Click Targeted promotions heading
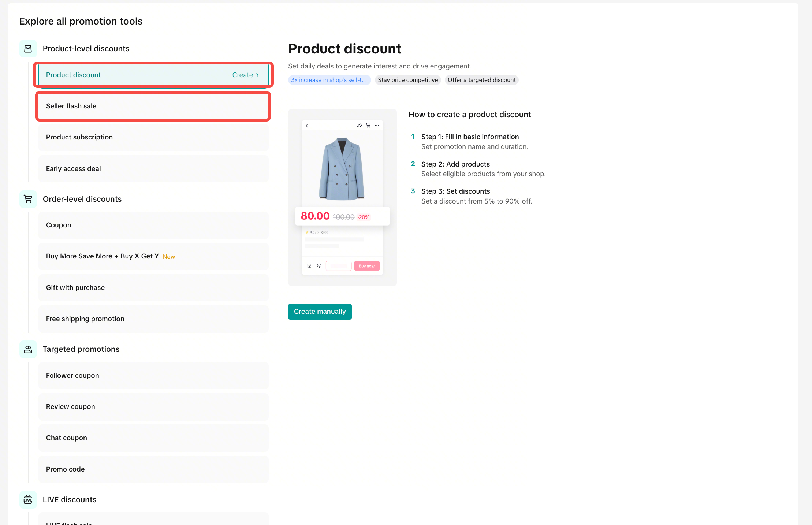The width and height of the screenshot is (812, 525). coord(81,349)
